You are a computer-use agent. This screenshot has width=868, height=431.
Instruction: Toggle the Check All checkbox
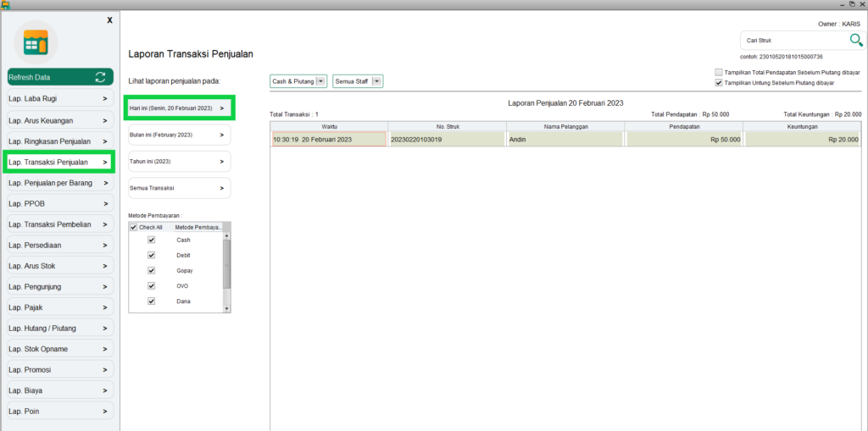[x=133, y=227]
